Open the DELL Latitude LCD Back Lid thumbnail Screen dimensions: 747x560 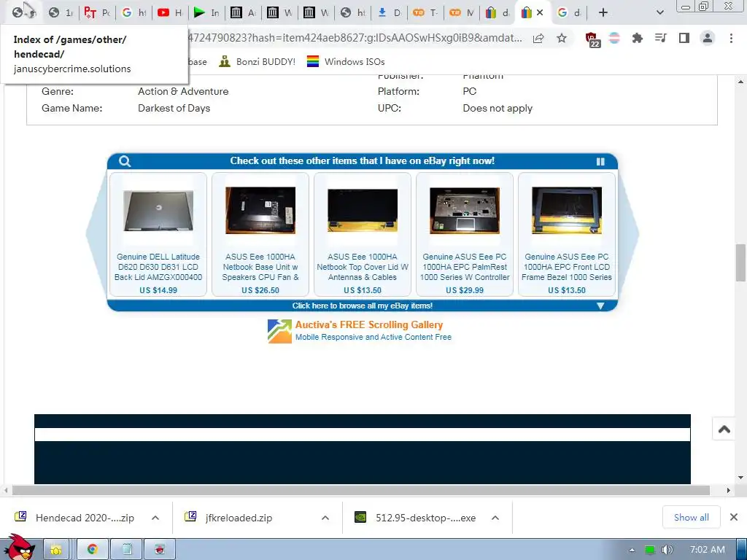pyautogui.click(x=158, y=211)
